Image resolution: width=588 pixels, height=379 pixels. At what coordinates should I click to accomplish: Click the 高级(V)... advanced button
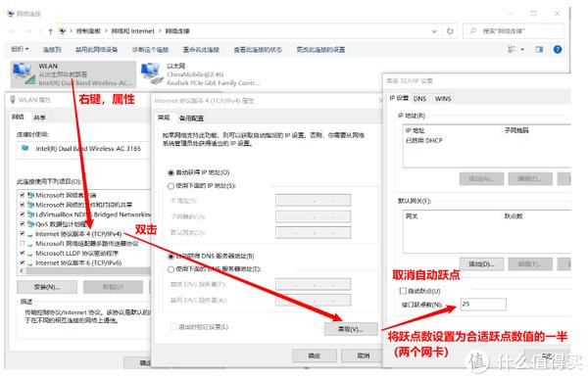[350, 329]
